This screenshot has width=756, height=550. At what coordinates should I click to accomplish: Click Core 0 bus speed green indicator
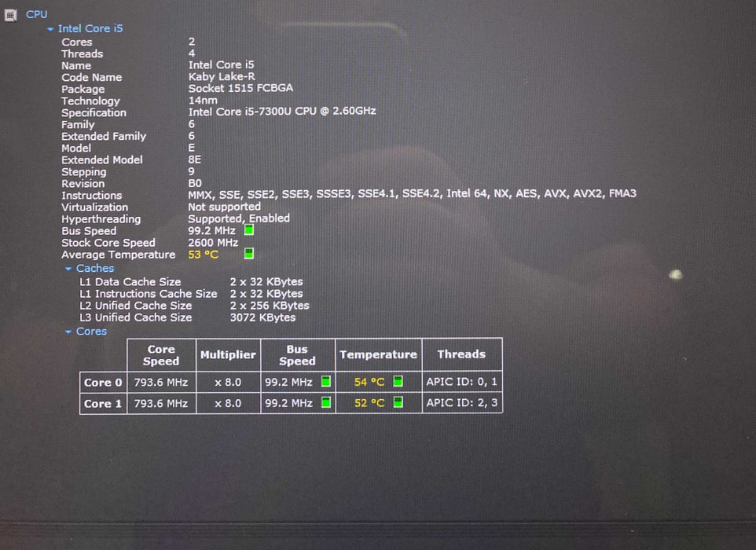325,382
